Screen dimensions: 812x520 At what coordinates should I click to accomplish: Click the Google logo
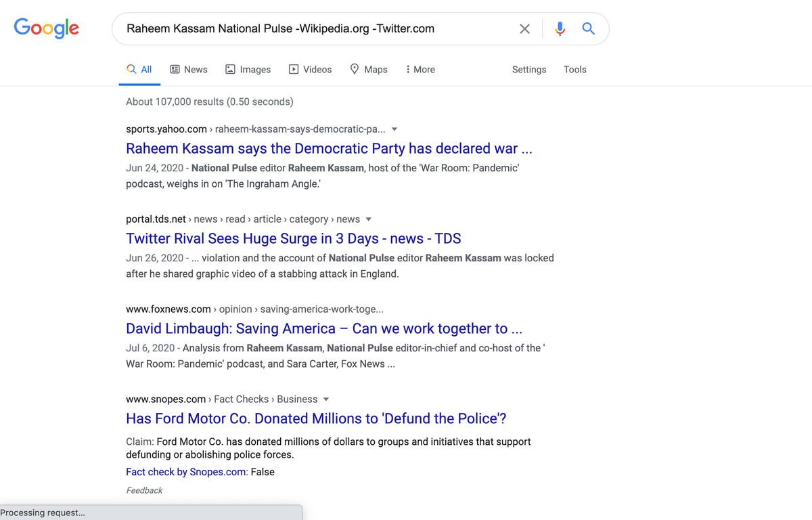[x=47, y=28]
